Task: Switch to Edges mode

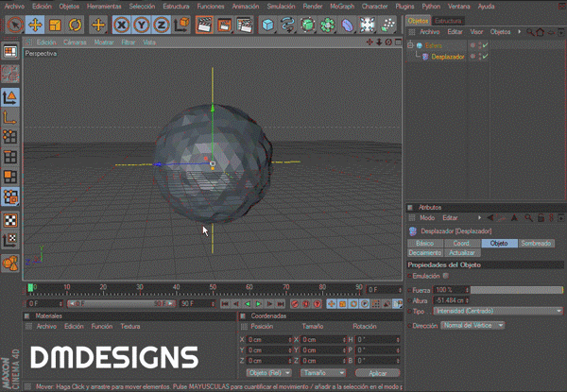Action: click(10, 157)
